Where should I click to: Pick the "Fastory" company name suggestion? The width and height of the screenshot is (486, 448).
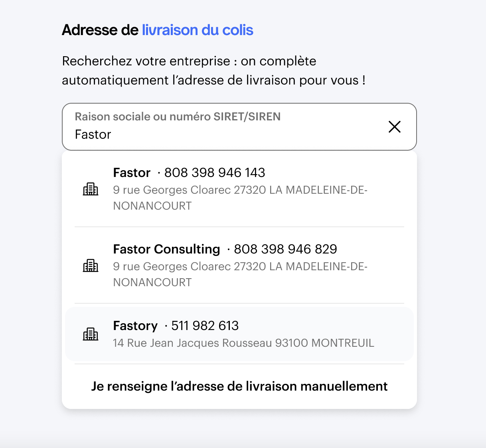click(x=135, y=326)
